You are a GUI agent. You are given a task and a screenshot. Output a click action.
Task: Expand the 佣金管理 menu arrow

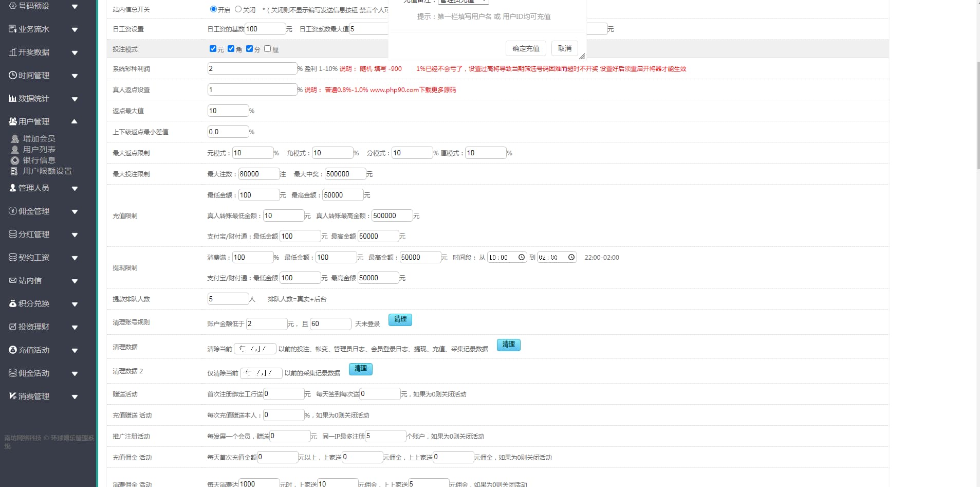75,211
